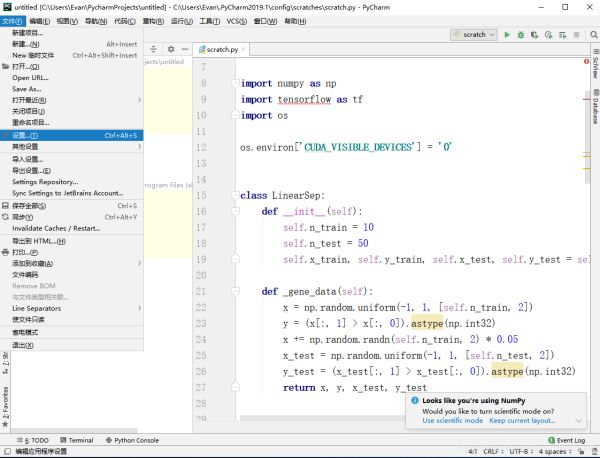Click the green Run button
Screen dimensions: 600x458
(x=507, y=35)
